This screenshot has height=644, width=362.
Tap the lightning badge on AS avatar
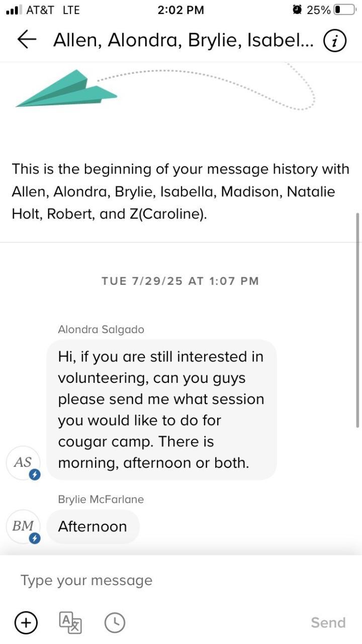pos(35,474)
